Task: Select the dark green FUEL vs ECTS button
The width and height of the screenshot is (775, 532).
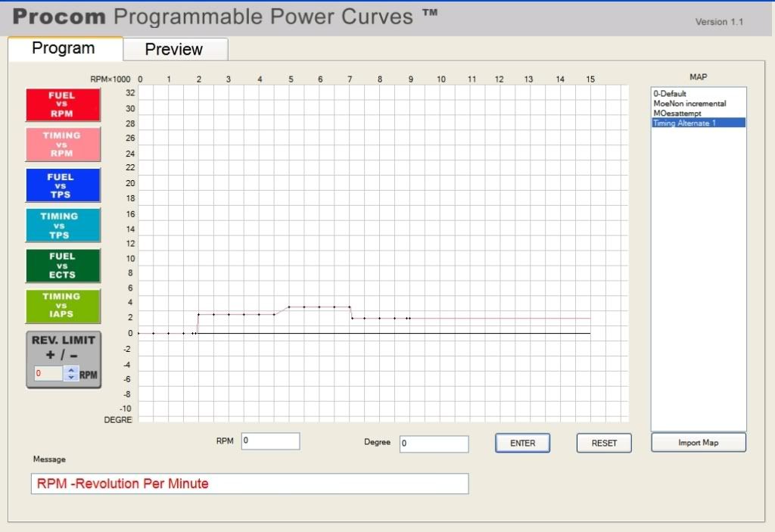Action: tap(63, 266)
